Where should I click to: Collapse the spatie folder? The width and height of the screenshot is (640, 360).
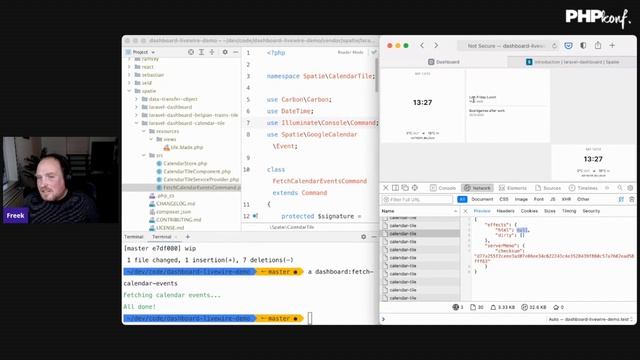coord(129,91)
